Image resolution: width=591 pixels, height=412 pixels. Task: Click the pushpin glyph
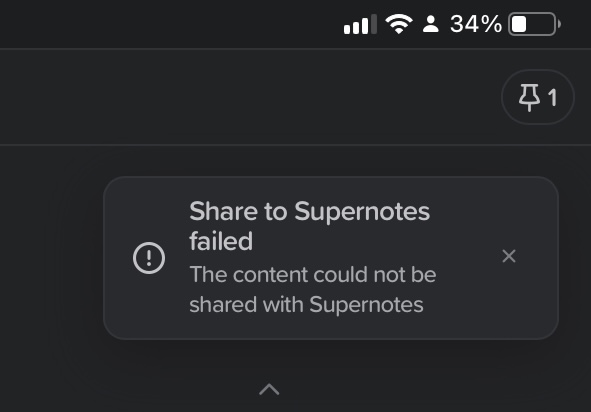529,98
